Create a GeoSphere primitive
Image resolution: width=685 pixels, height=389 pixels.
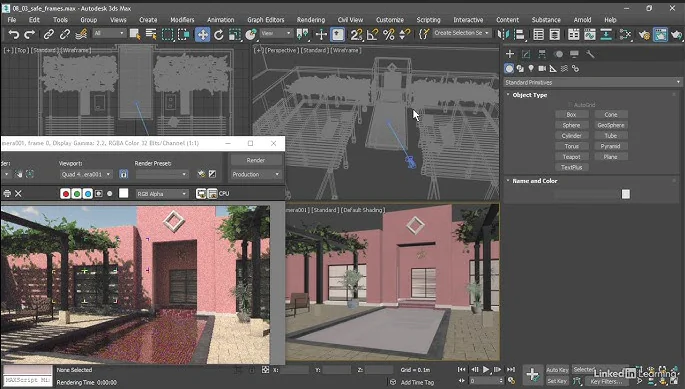[x=611, y=125]
